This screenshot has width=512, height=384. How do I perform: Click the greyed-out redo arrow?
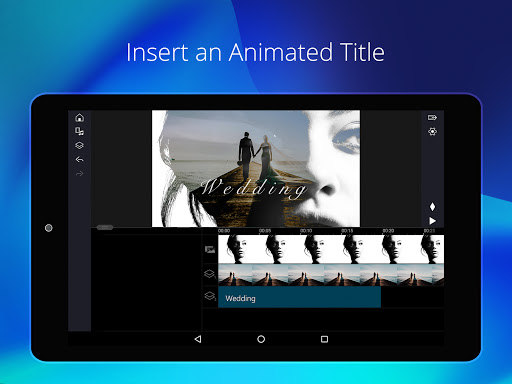tap(79, 173)
